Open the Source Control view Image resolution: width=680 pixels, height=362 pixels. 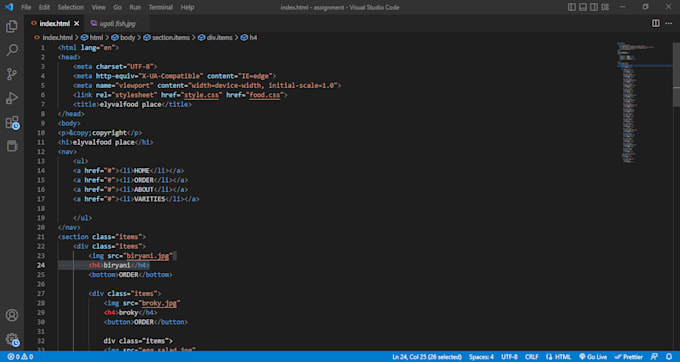pos(12,74)
